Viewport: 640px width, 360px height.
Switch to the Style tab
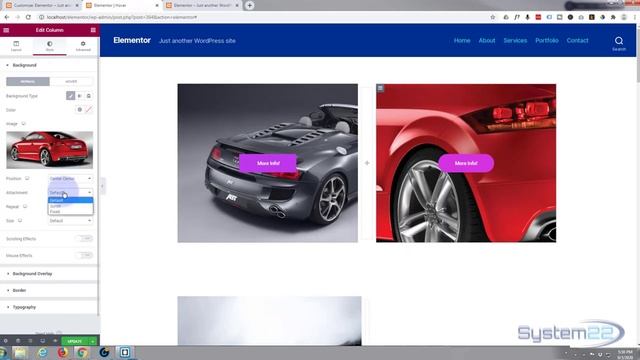pos(49,46)
